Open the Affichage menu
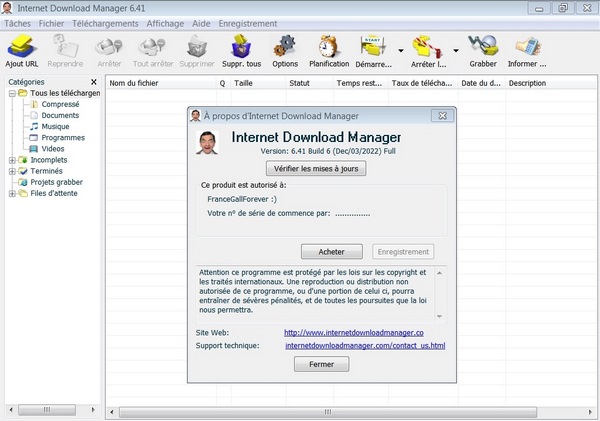600x421 pixels. point(165,24)
